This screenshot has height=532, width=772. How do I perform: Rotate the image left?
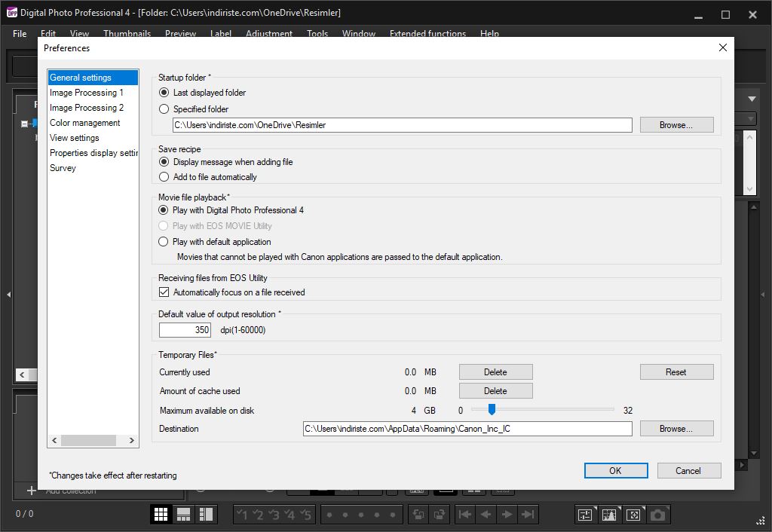click(418, 515)
